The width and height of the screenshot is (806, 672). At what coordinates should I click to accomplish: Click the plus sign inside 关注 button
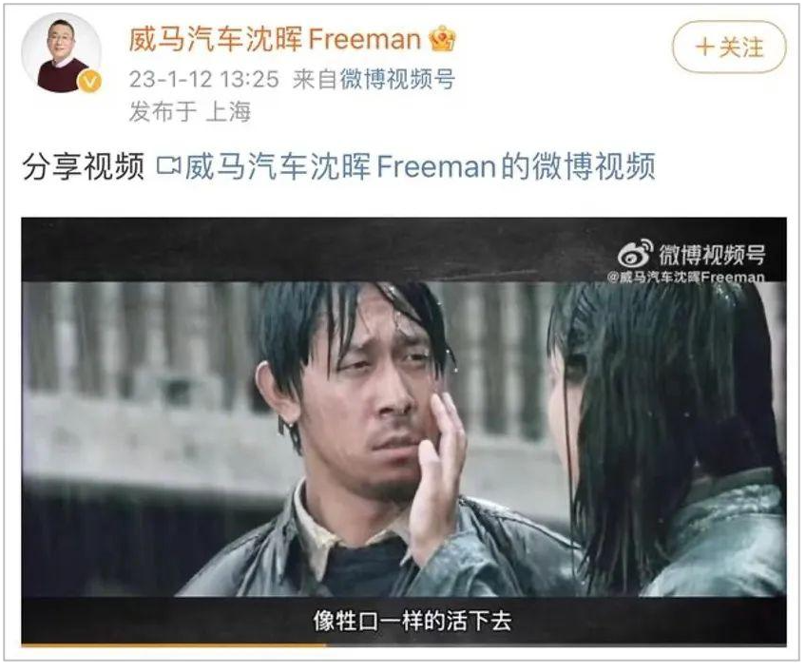tap(703, 48)
